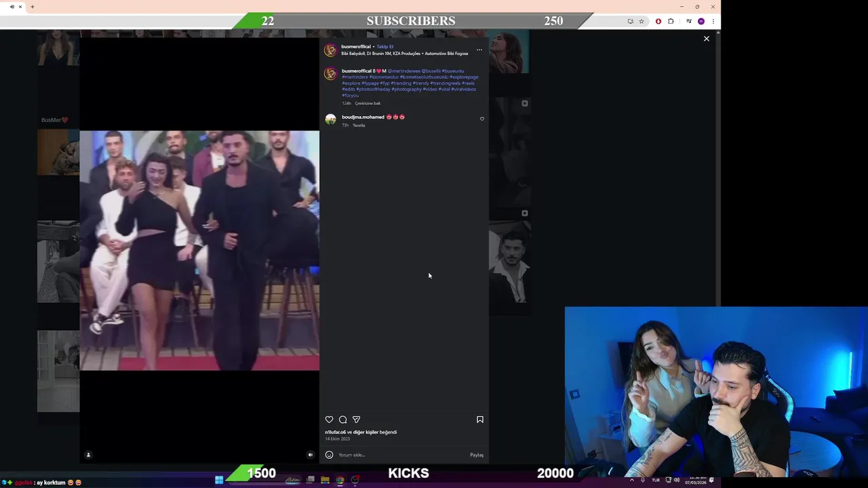The height and width of the screenshot is (488, 868).
Task: Open the post's three-dot options menu
Action: (x=479, y=49)
